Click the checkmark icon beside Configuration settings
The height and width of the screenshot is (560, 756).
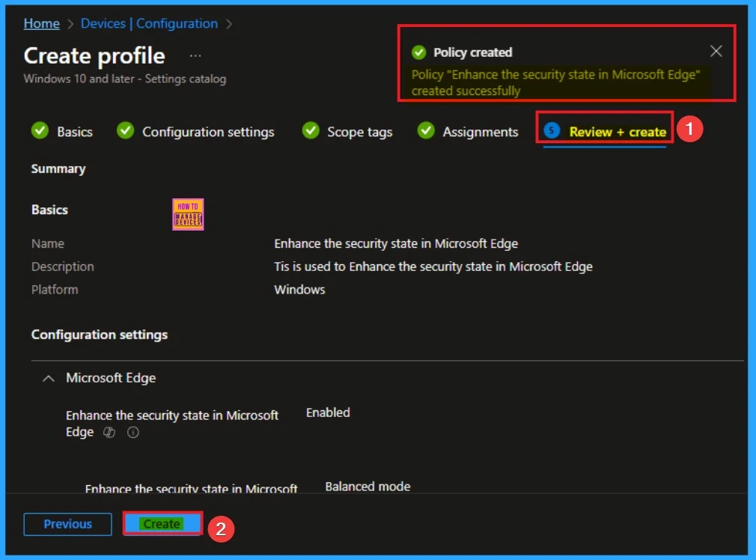click(125, 130)
